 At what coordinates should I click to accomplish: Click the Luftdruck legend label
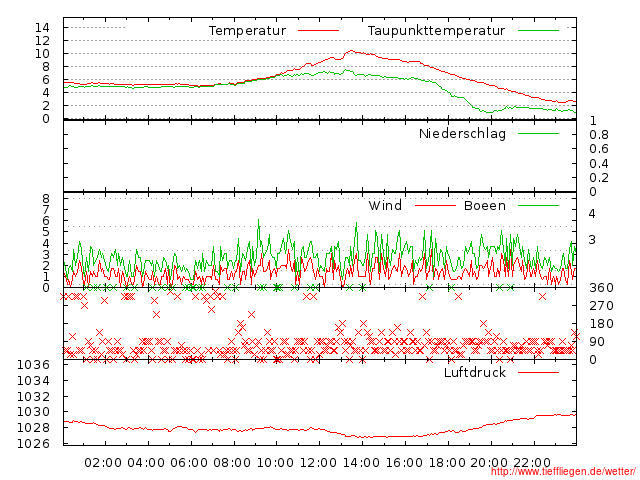pyautogui.click(x=475, y=372)
